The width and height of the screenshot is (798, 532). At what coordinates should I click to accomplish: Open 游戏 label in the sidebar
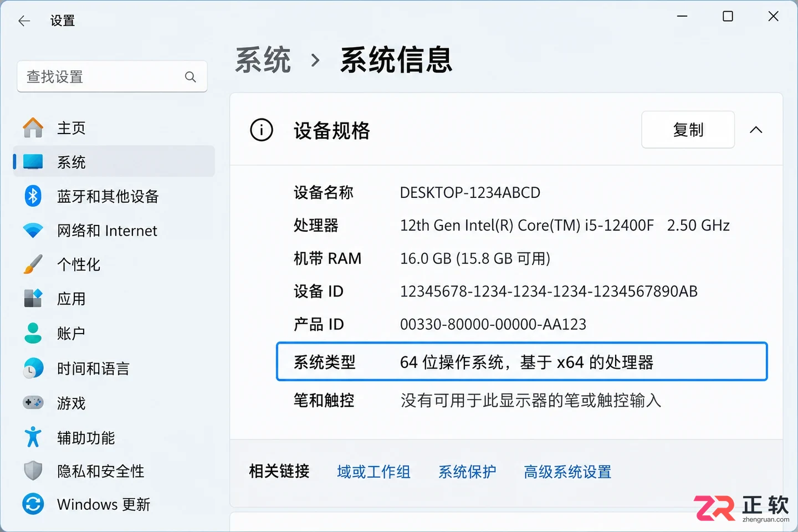click(x=71, y=402)
